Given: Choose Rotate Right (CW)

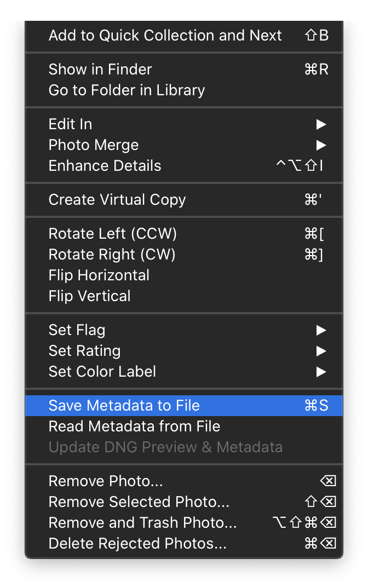Looking at the screenshot, I should 112,255.
